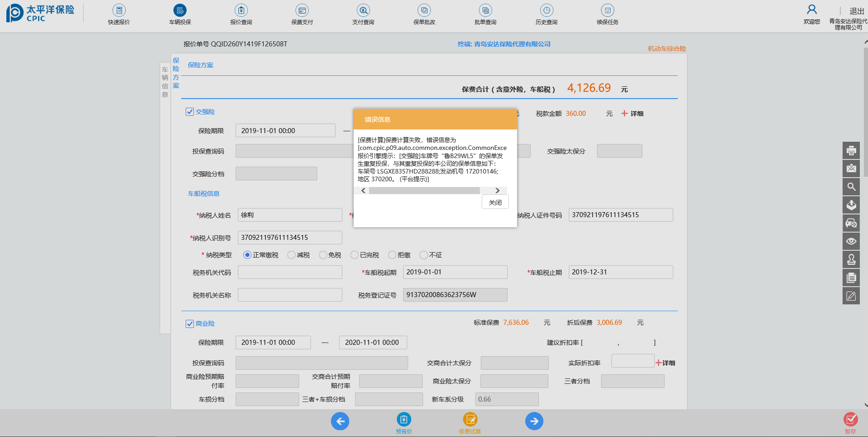The height and width of the screenshot is (437, 868).
Task: Open the 保费支付 premium payment icon
Action: click(302, 11)
